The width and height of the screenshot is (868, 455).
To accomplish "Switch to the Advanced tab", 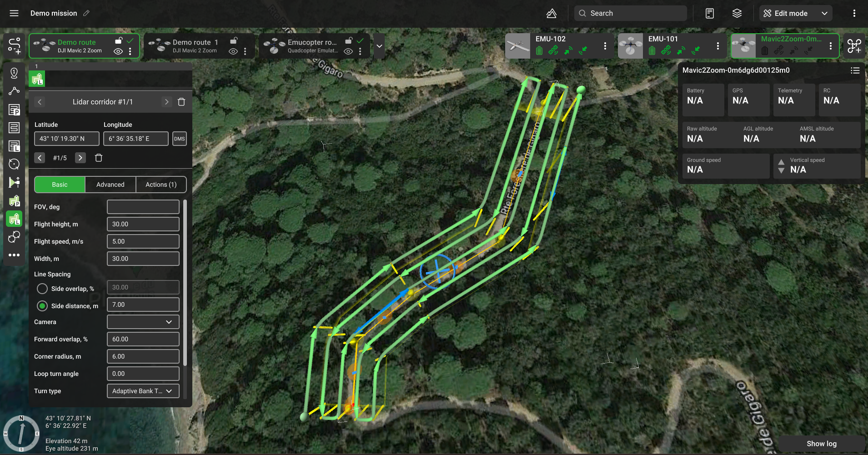I will [110, 185].
